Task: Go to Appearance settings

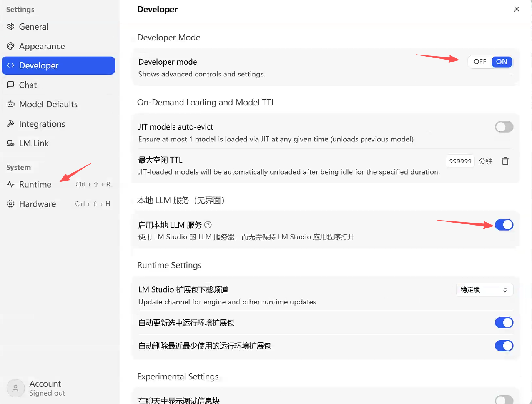Action: [x=58, y=46]
